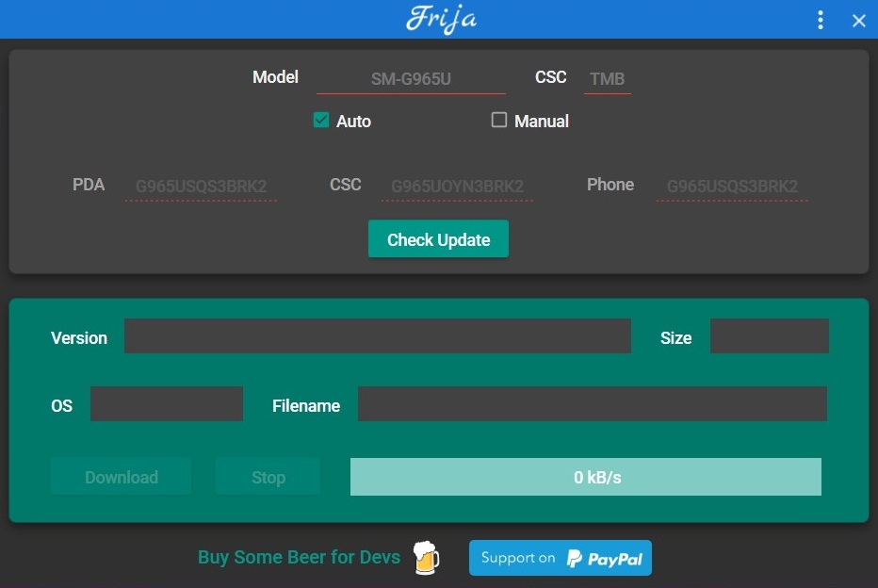Click the download speed progress bar

585,477
